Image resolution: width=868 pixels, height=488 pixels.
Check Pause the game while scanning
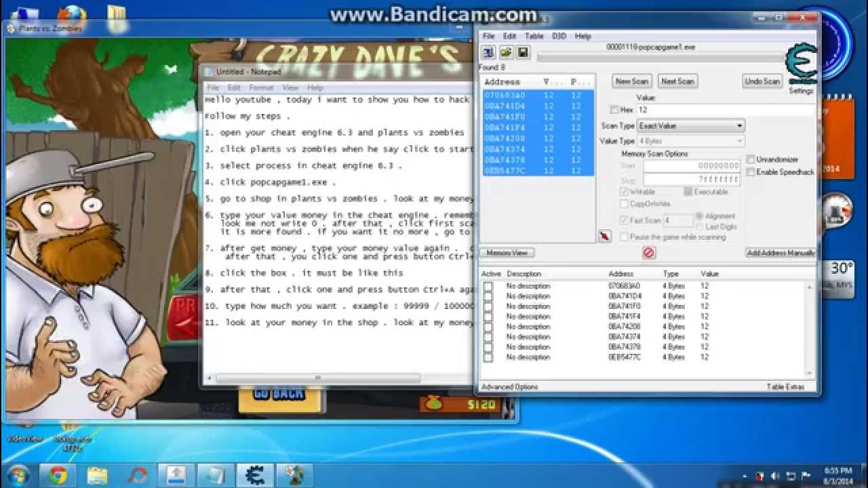pyautogui.click(x=624, y=237)
